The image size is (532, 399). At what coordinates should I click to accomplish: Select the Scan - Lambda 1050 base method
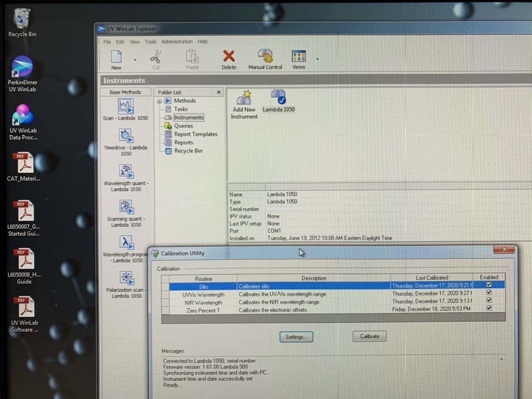126,109
